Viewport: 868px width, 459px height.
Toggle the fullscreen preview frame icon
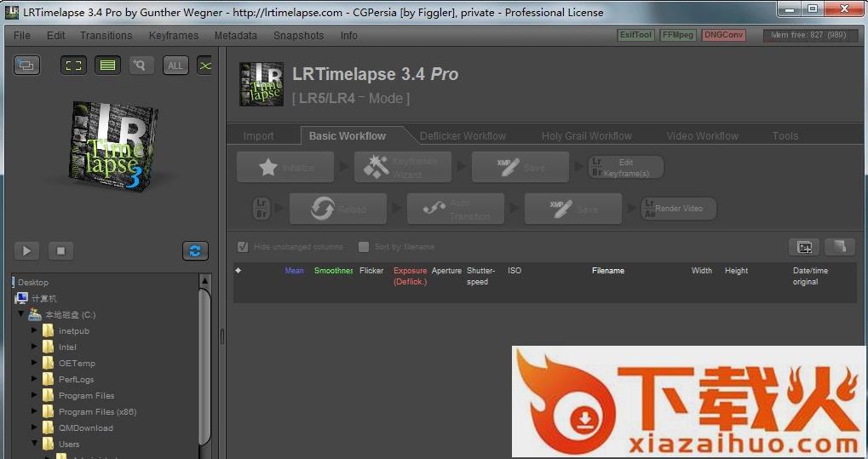coord(73,66)
